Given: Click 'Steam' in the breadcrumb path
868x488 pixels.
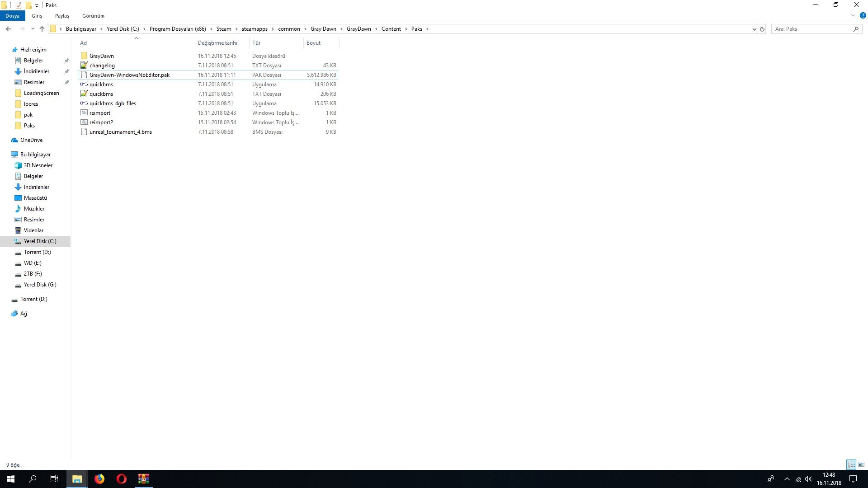Looking at the screenshot, I should [224, 29].
